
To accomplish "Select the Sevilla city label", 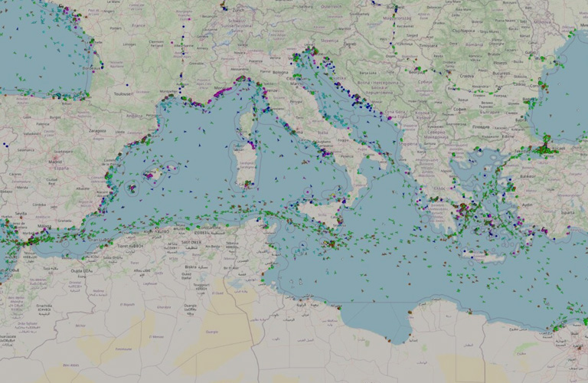I will point(21,214).
